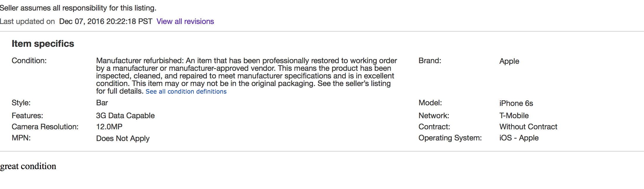
Task: Click the Apple brand value
Action: click(x=509, y=61)
